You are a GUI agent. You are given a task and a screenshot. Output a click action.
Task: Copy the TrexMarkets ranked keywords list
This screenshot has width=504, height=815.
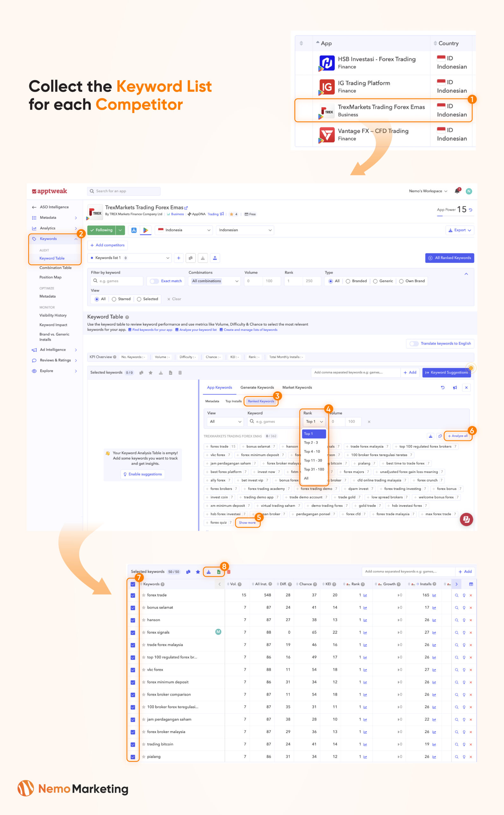[440, 436]
